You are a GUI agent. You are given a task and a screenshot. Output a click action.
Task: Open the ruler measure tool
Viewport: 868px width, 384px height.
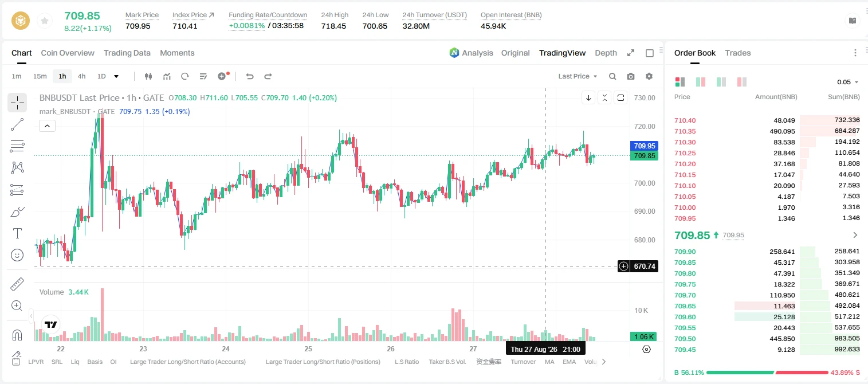17,284
